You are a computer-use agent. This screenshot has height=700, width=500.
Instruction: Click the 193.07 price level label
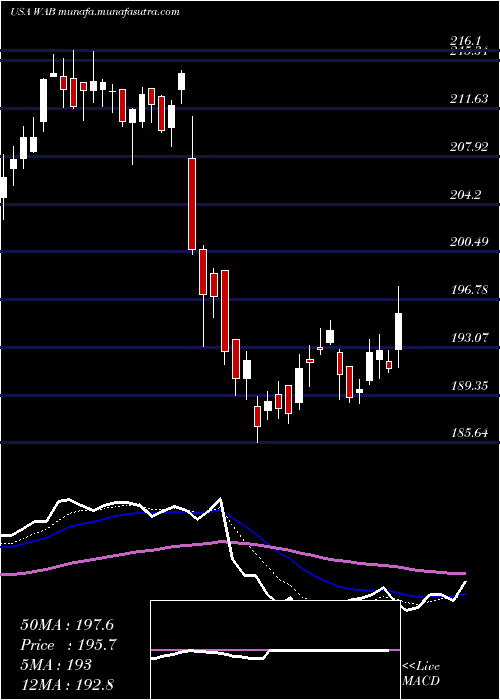pyautogui.click(x=469, y=338)
